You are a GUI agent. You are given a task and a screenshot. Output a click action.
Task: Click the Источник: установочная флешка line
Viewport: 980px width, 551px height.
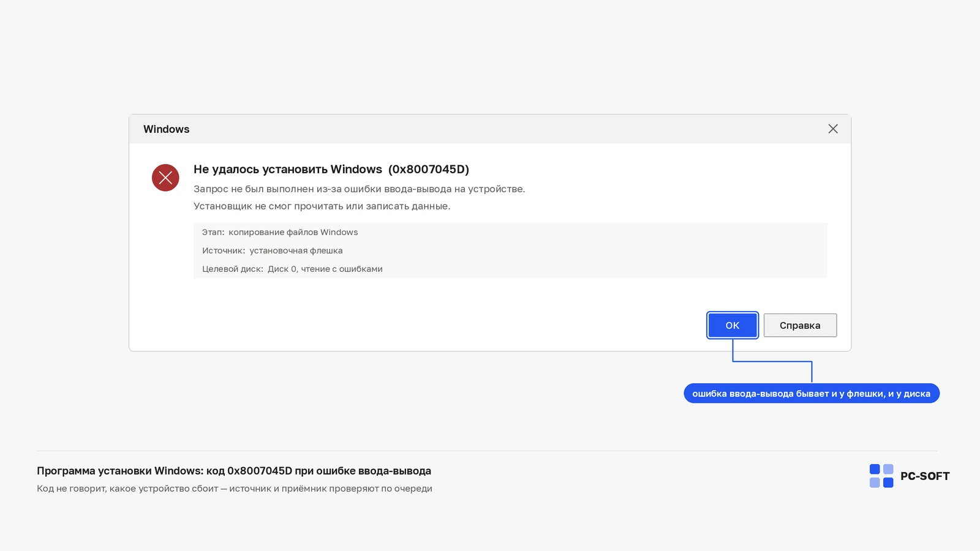click(273, 250)
